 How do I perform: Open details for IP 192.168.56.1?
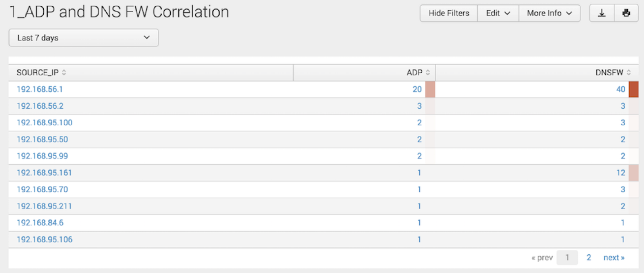(x=40, y=89)
